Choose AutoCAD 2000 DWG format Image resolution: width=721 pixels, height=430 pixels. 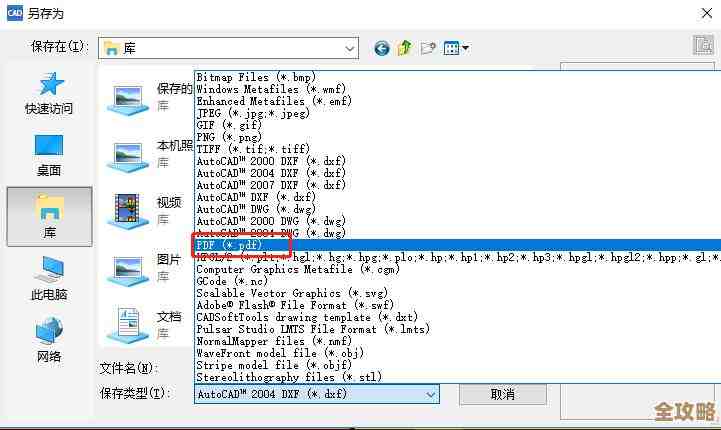tap(271, 221)
